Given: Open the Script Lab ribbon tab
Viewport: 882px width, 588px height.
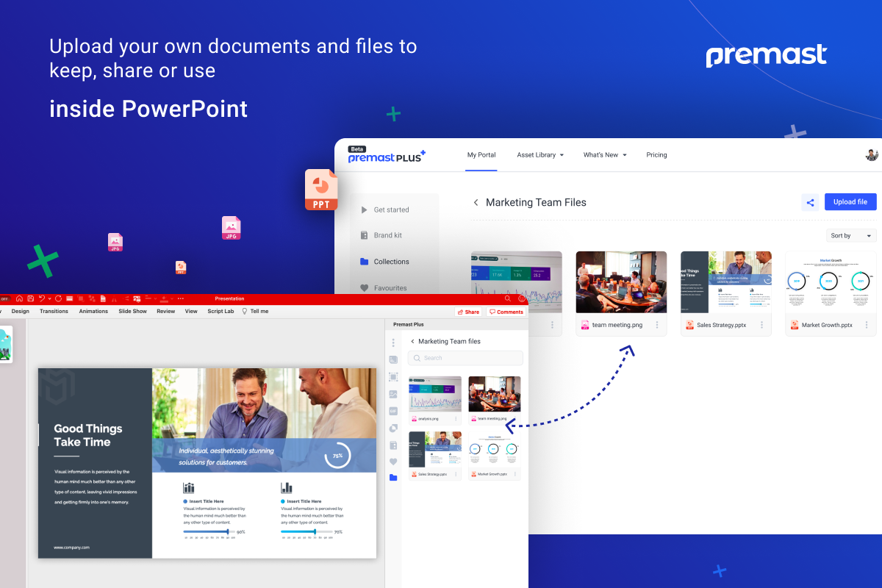Looking at the screenshot, I should coord(220,312).
